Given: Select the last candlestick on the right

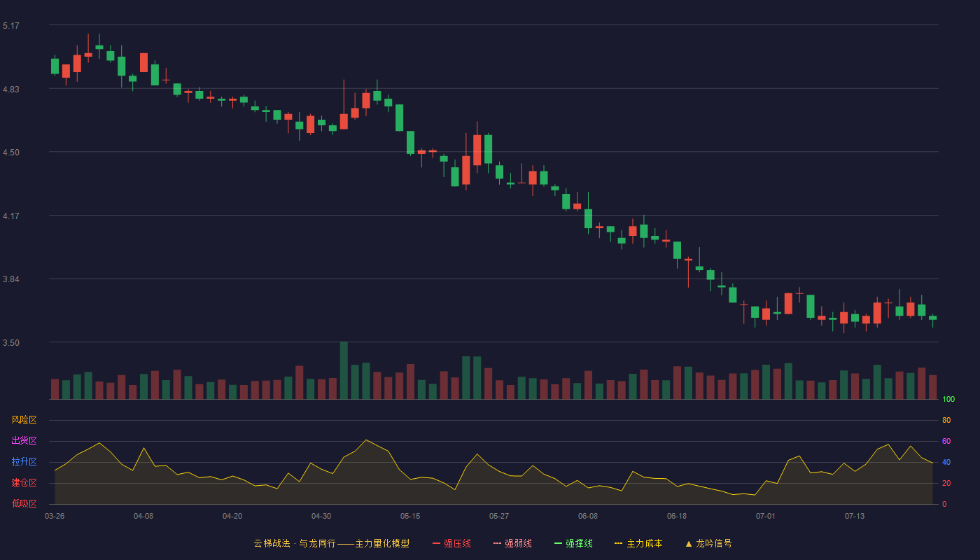Looking at the screenshot, I should [x=932, y=320].
